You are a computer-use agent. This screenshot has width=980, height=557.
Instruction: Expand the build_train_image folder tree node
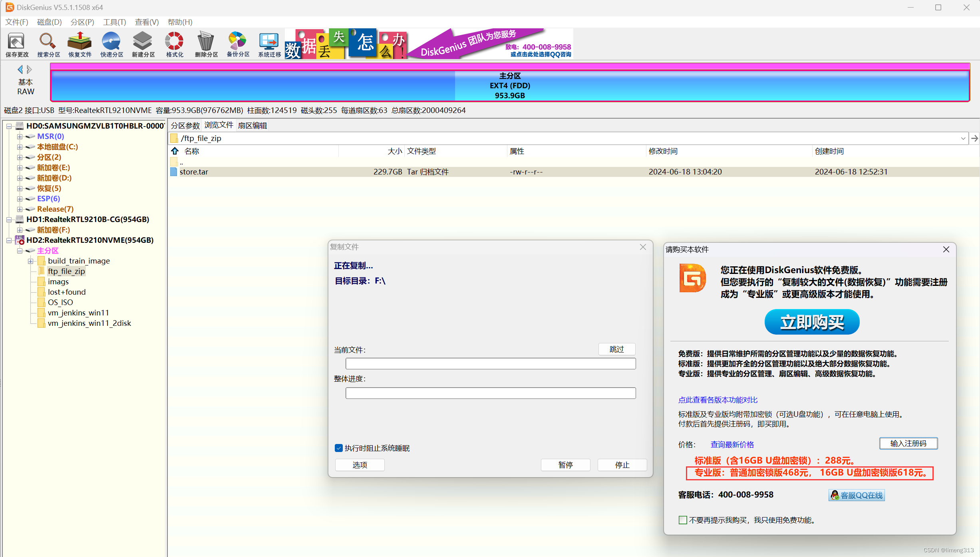click(x=30, y=261)
